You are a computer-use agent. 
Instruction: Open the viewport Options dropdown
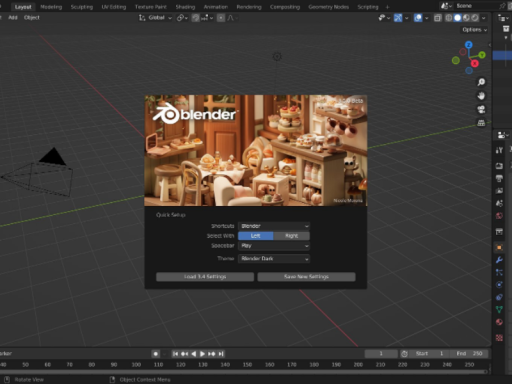click(x=475, y=30)
